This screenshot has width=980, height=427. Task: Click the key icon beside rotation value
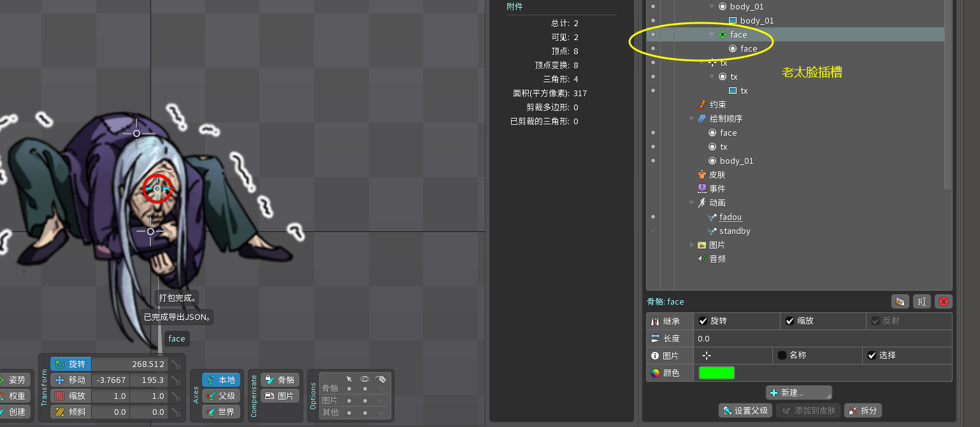[x=177, y=365]
